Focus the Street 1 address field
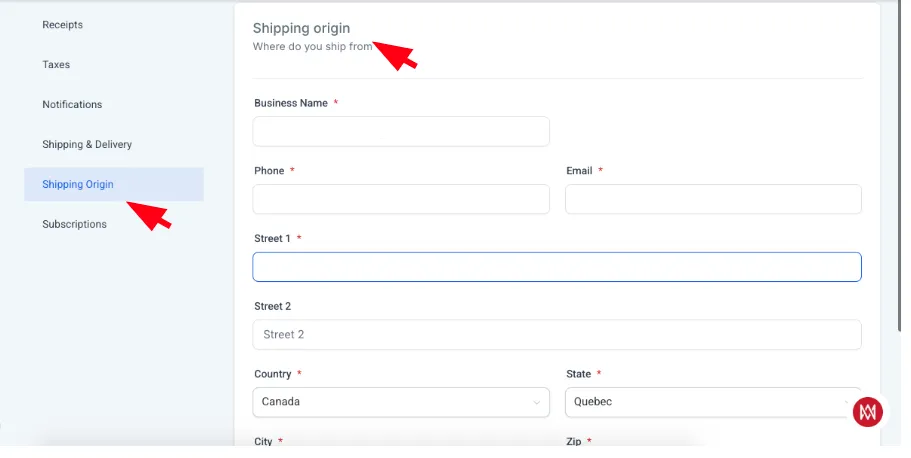 pos(557,267)
